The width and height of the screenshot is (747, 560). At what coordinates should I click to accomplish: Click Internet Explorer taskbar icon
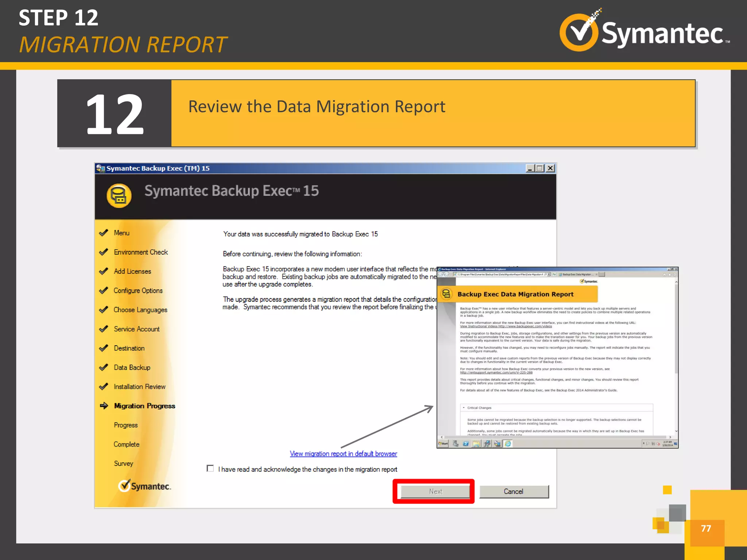[508, 444]
